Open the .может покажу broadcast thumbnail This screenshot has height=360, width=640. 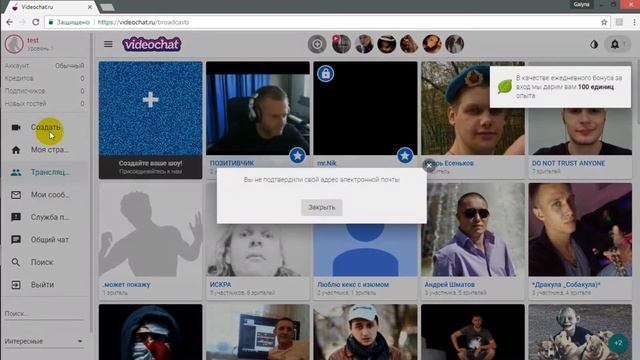pyautogui.click(x=150, y=230)
